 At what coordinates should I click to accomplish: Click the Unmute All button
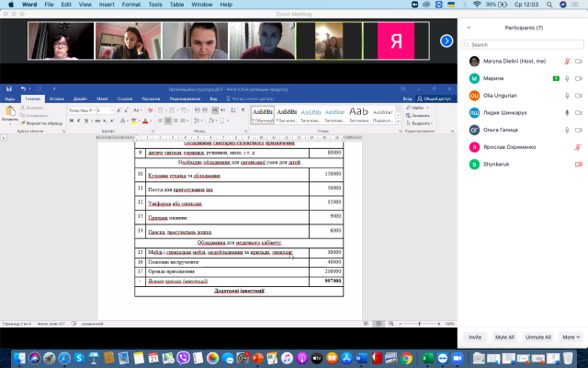[x=538, y=337]
